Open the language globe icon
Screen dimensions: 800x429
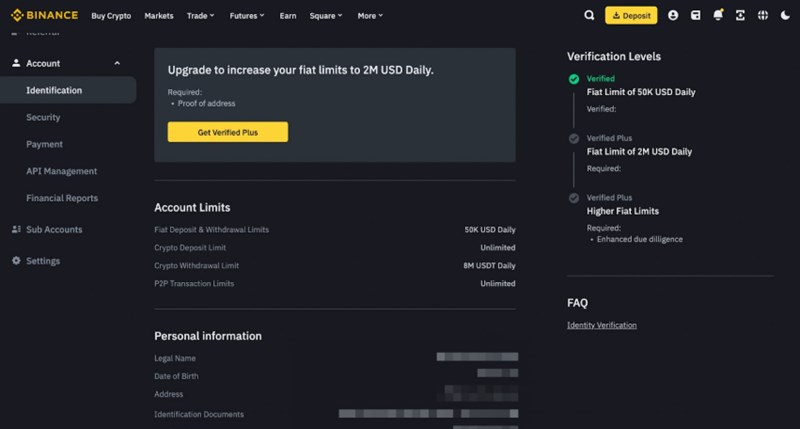click(763, 15)
